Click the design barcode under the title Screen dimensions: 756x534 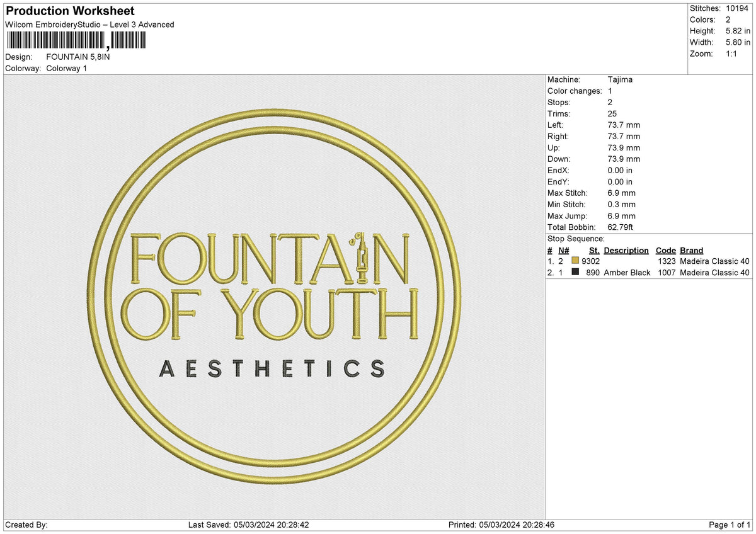76,41
